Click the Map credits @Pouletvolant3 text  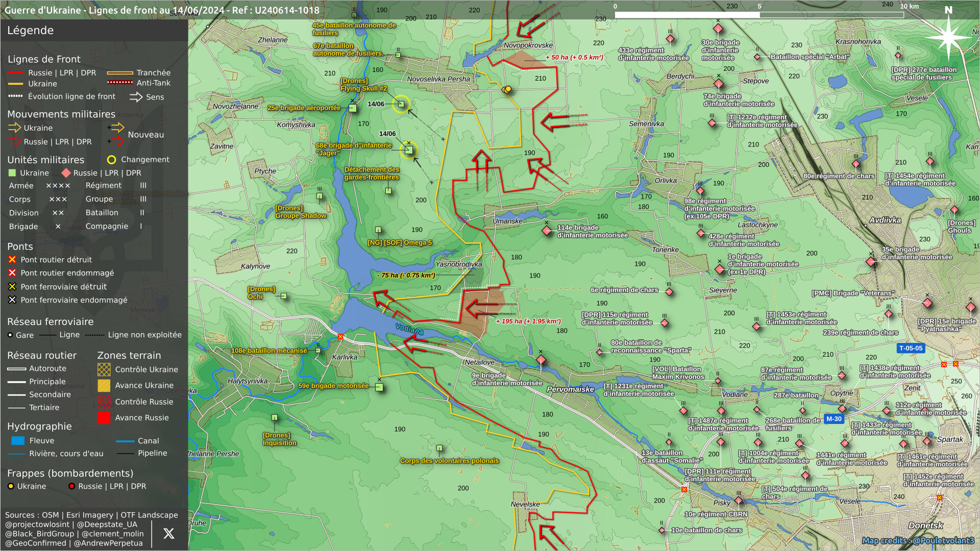[918, 540]
